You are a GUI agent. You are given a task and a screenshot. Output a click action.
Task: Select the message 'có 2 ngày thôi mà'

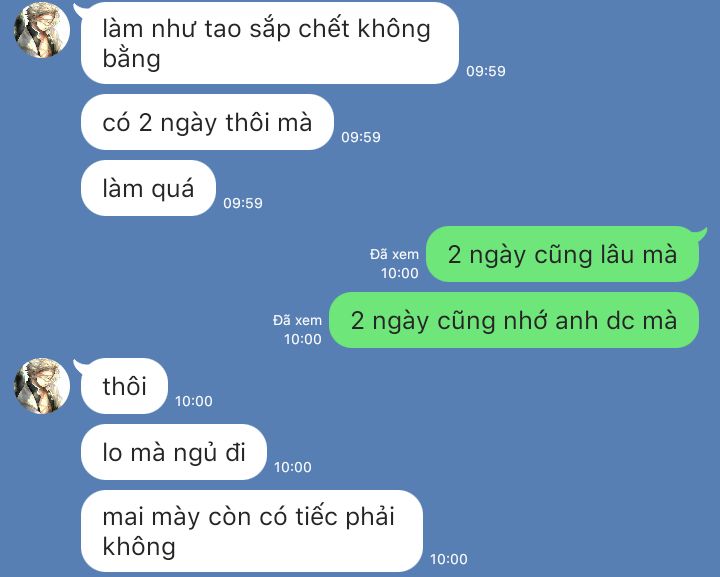point(207,122)
